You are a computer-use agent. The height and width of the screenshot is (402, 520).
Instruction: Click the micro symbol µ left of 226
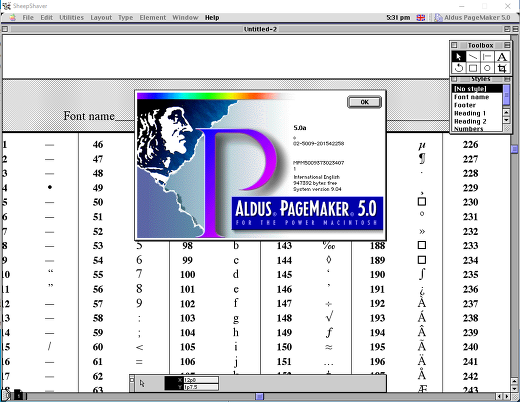[x=422, y=145]
